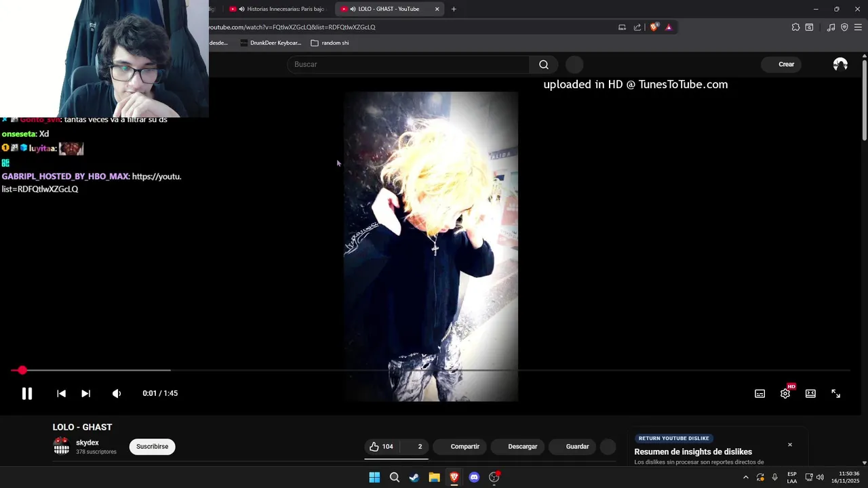Toggle subtitles in the player
The height and width of the screenshot is (488, 868).
760,394
